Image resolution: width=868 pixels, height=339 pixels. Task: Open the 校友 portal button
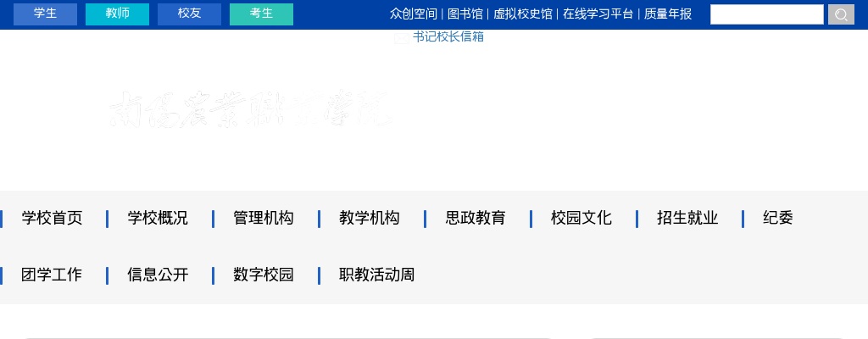point(189,14)
